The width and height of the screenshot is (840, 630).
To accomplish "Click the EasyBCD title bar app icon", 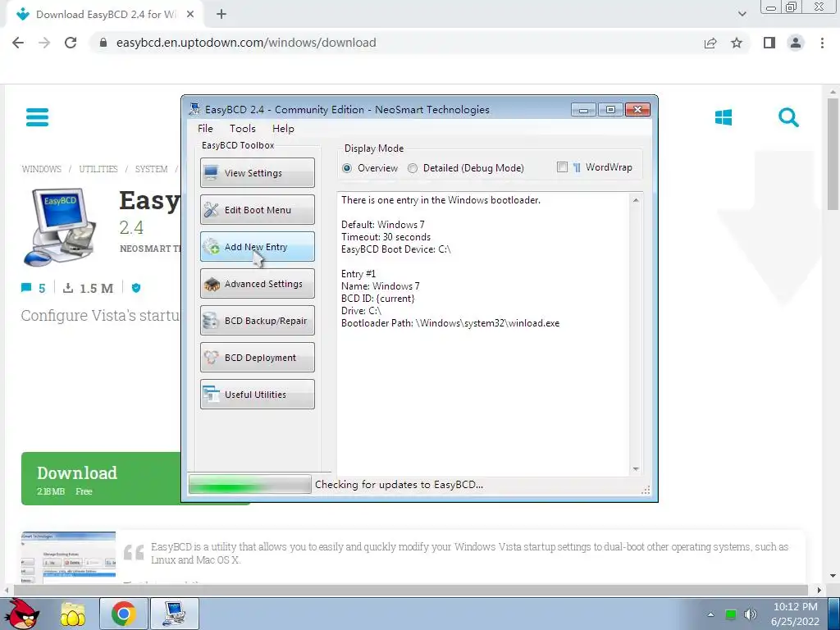I will coord(194,109).
